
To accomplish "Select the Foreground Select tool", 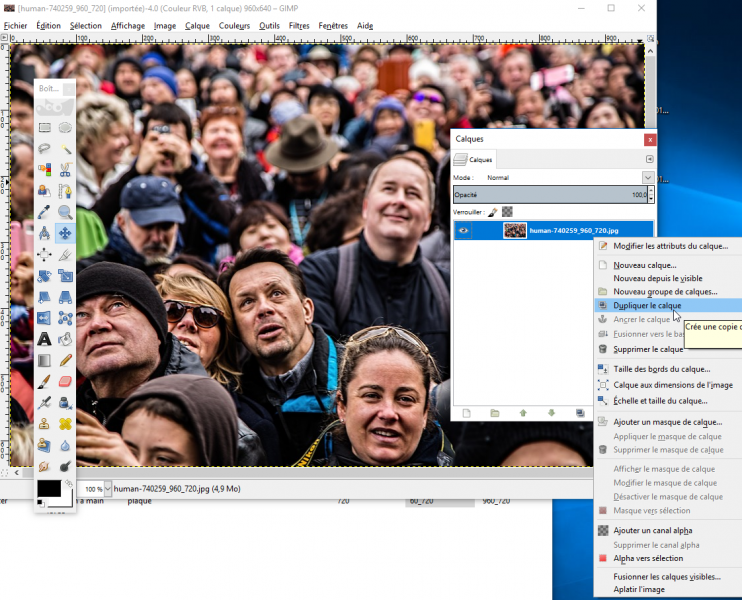I will [x=44, y=191].
